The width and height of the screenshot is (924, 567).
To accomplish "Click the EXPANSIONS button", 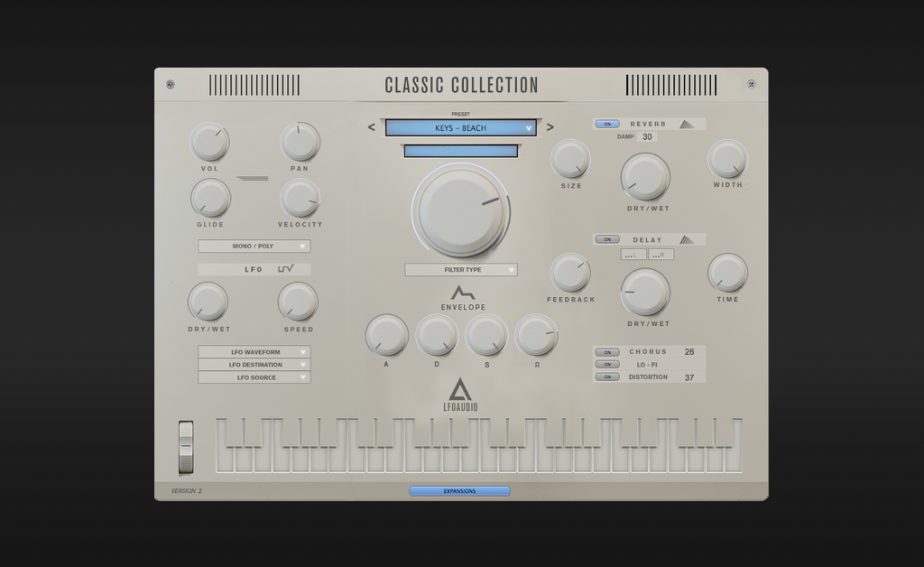I will pos(459,491).
